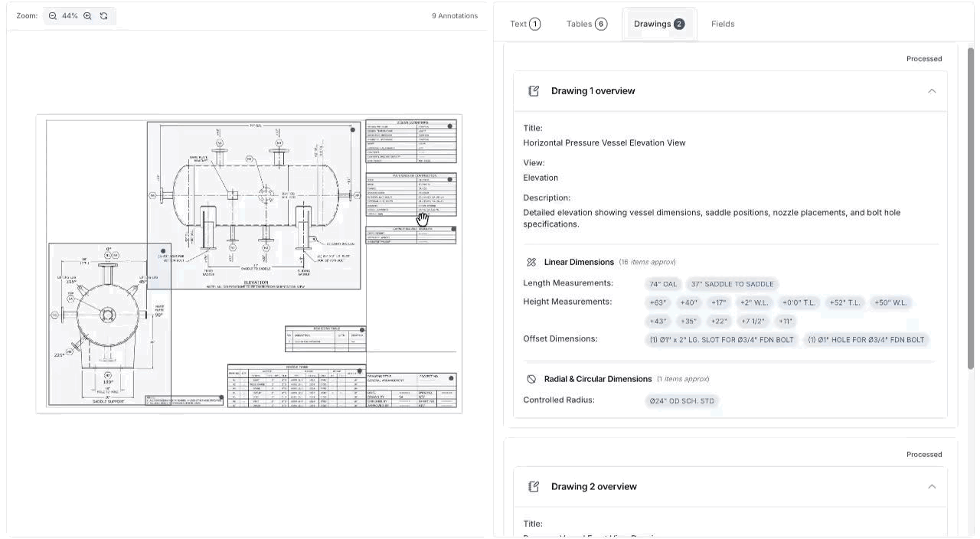
Task: Select the +40" height measurement chip
Action: [x=689, y=302]
